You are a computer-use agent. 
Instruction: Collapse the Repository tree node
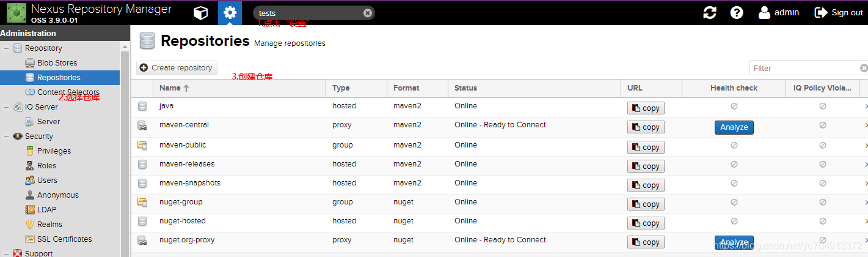point(6,48)
